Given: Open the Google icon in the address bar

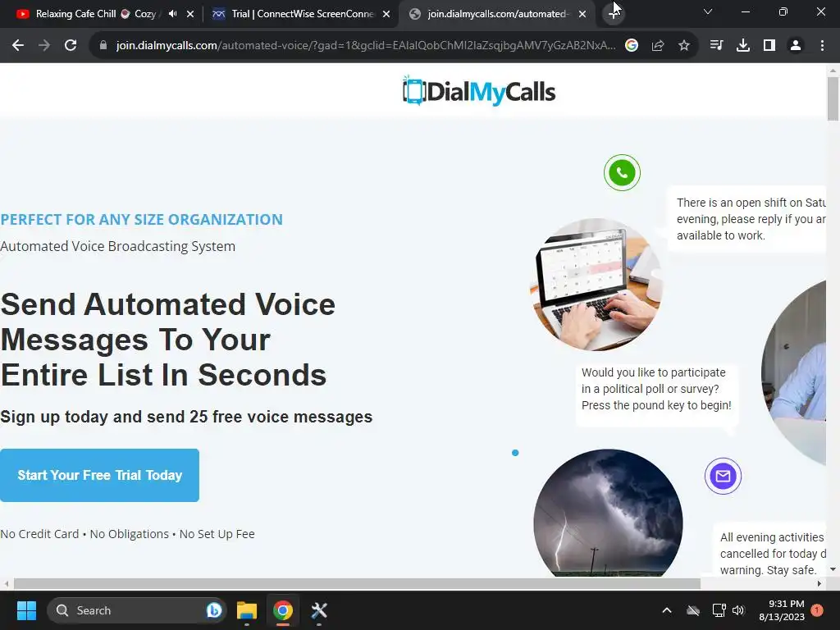Looking at the screenshot, I should click(632, 46).
